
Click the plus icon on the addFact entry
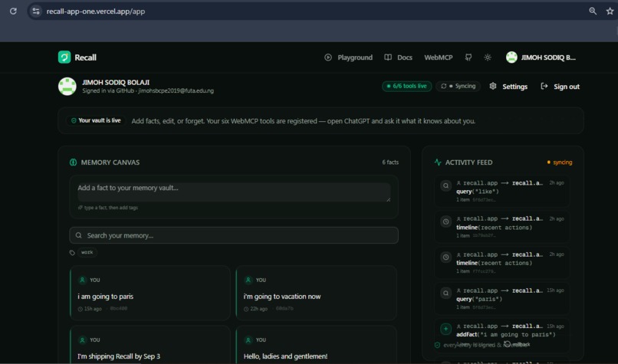tap(445, 329)
